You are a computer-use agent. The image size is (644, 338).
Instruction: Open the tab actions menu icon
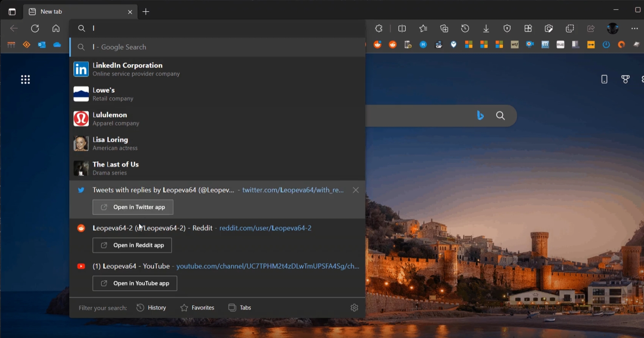pos(12,12)
